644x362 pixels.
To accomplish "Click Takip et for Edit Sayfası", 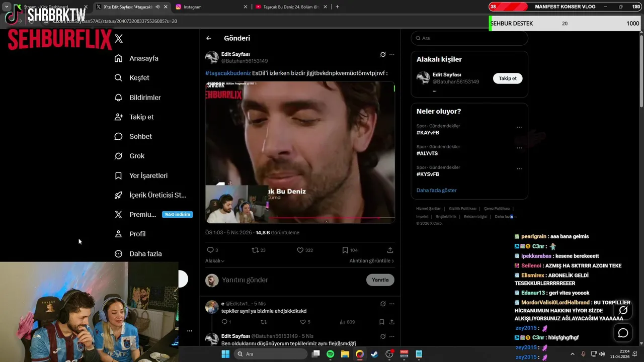I will point(508,78).
